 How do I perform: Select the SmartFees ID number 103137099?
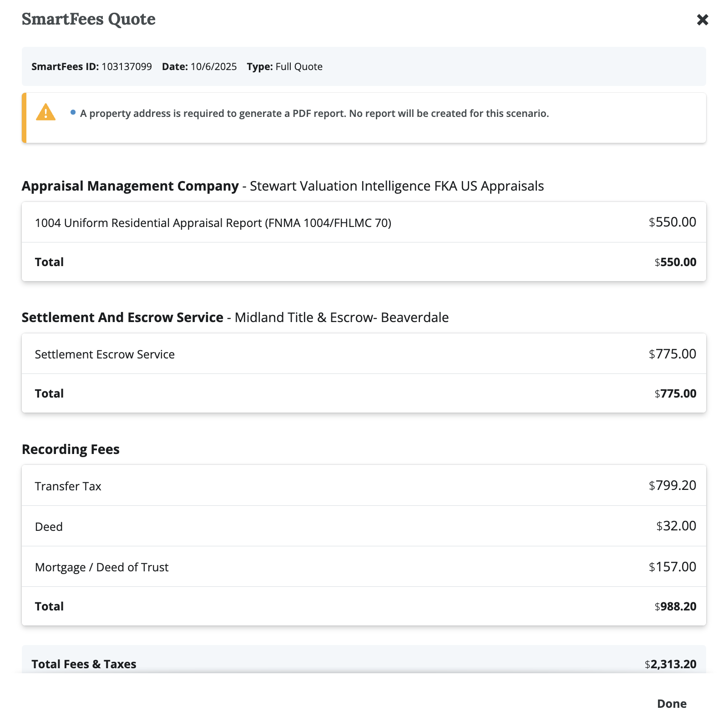(126, 66)
